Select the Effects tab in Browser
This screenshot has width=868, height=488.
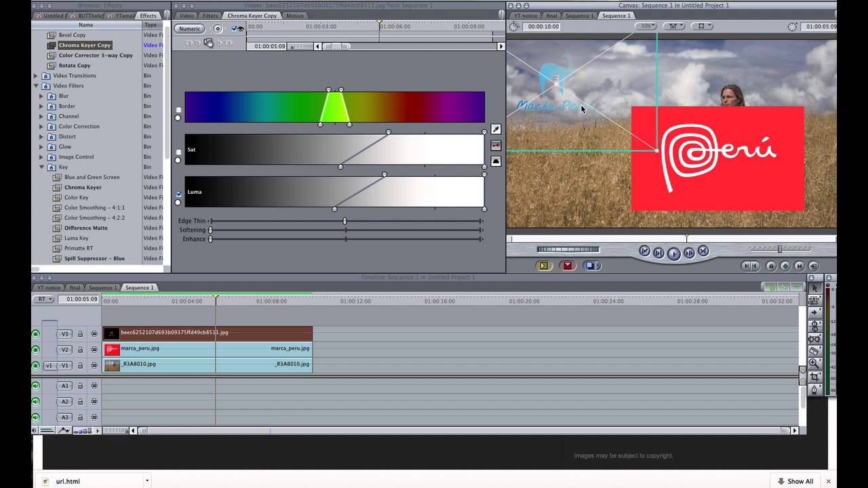(148, 16)
